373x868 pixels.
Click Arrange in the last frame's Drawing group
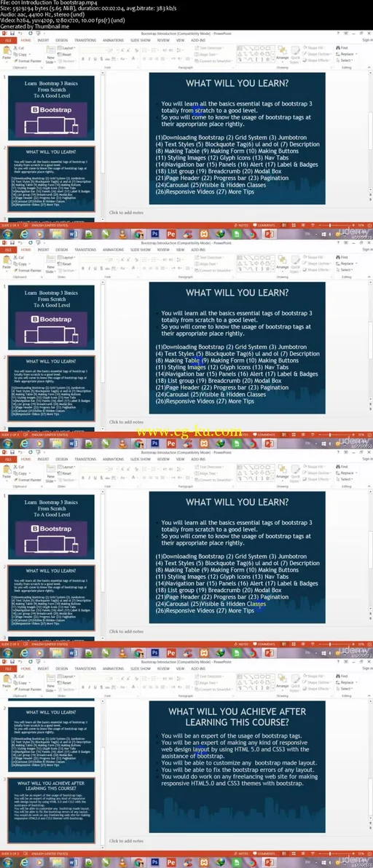282,683
